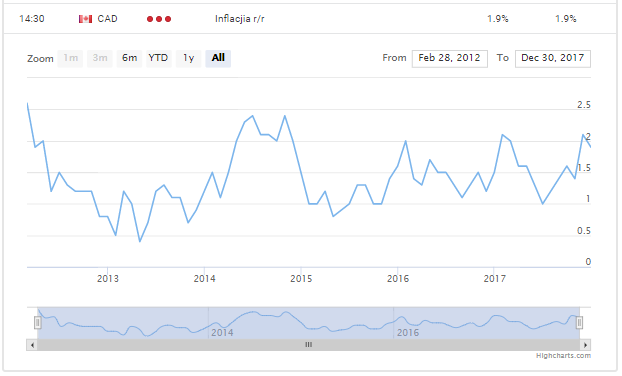The height and width of the screenshot is (376, 622).
Task: Edit the From date field
Action: 449,59
